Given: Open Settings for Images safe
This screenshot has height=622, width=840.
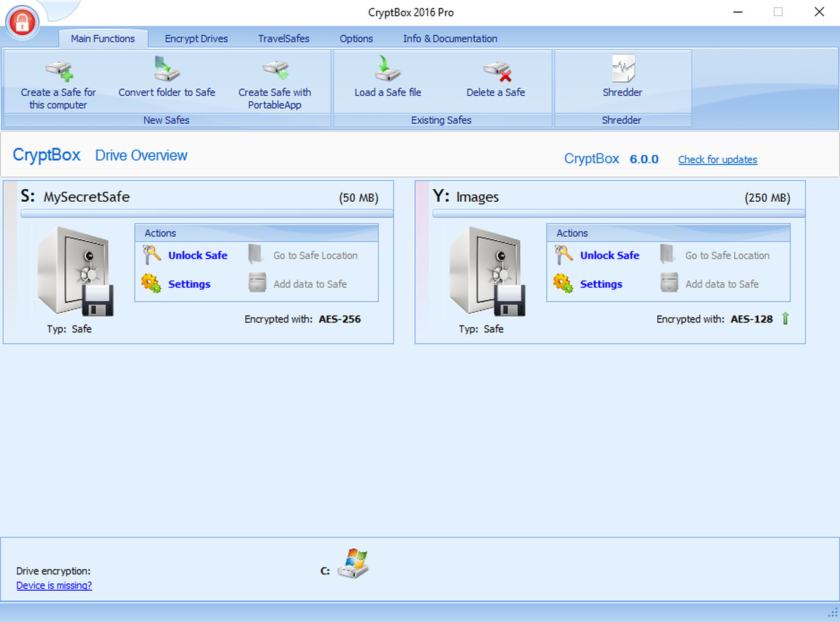Looking at the screenshot, I should pyautogui.click(x=601, y=284).
